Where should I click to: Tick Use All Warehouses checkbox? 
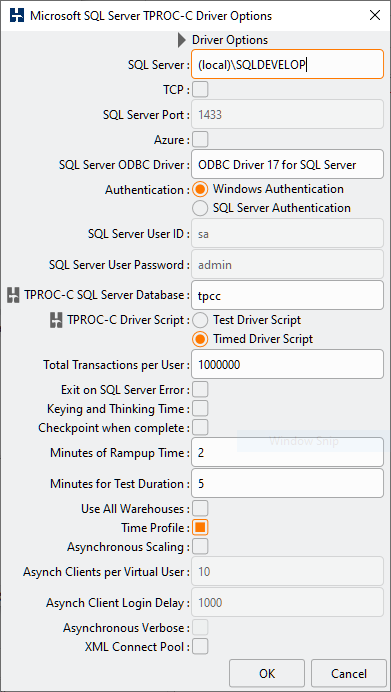click(200, 508)
